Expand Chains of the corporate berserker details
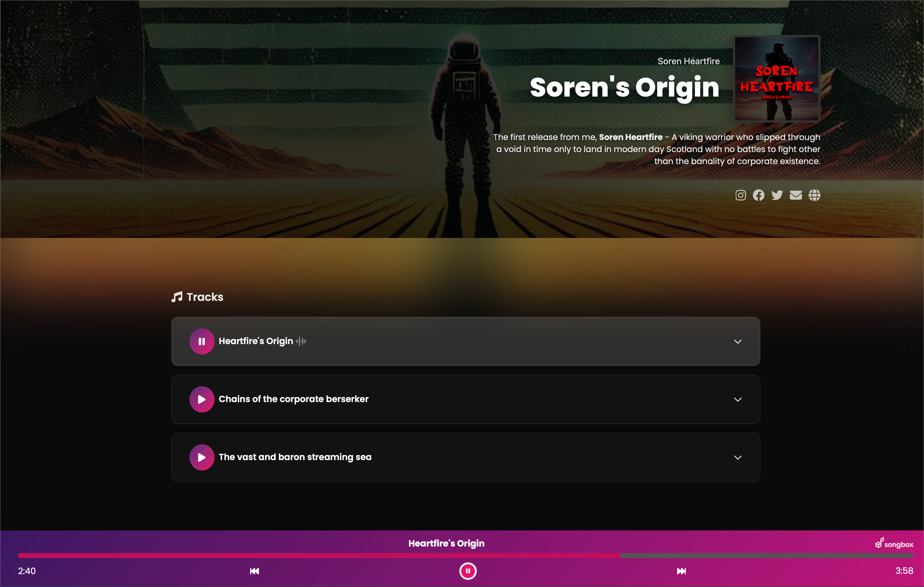Viewport: 924px width, 587px height. [738, 399]
